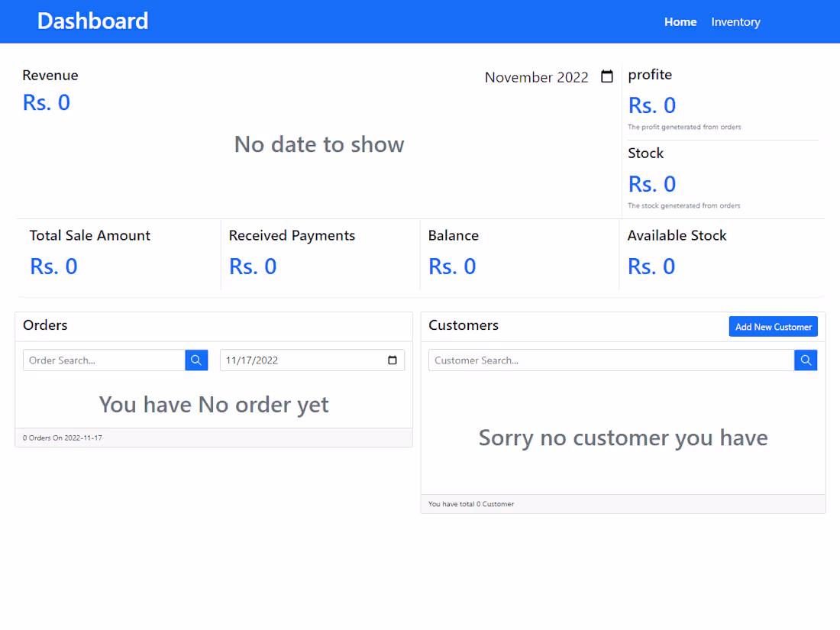840x630 pixels.
Task: Click the Dashboard brand title
Action: (x=92, y=21)
